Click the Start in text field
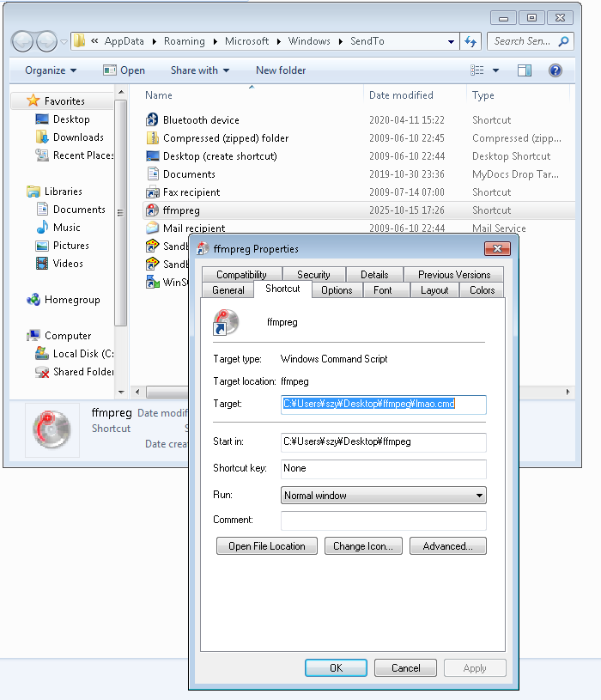Viewport: 601px width, 700px height. (383, 442)
